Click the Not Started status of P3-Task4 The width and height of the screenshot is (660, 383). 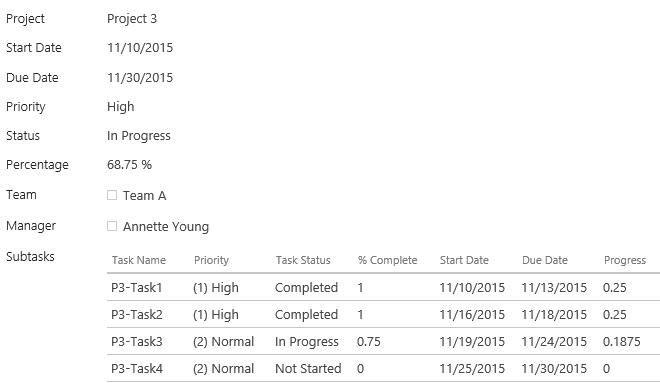point(308,368)
